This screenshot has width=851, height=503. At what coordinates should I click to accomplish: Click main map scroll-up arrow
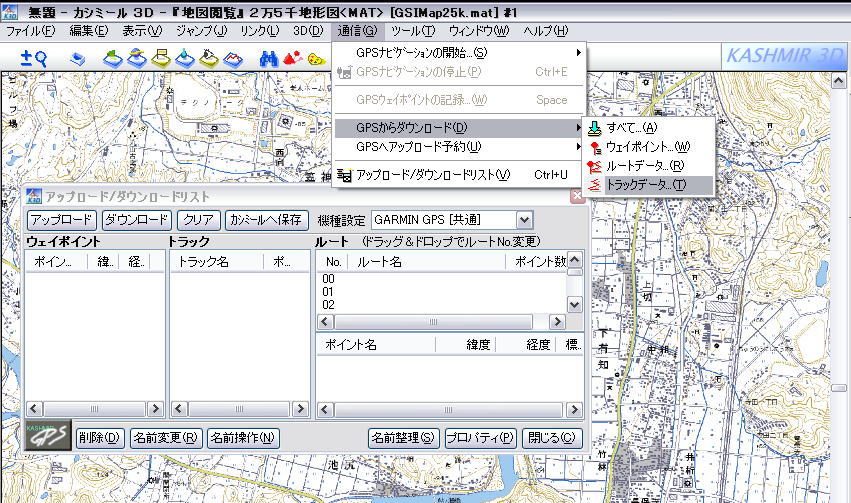tap(839, 82)
